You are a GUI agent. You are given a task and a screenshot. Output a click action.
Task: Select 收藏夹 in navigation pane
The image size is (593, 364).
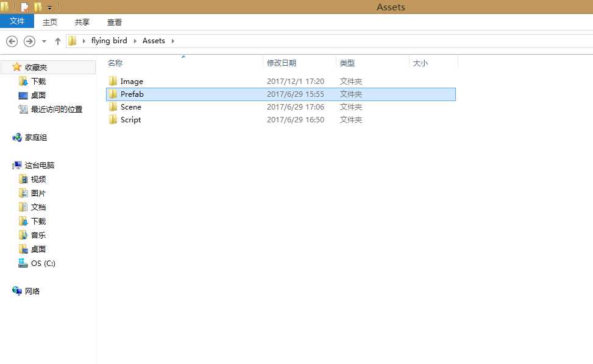tap(36, 67)
